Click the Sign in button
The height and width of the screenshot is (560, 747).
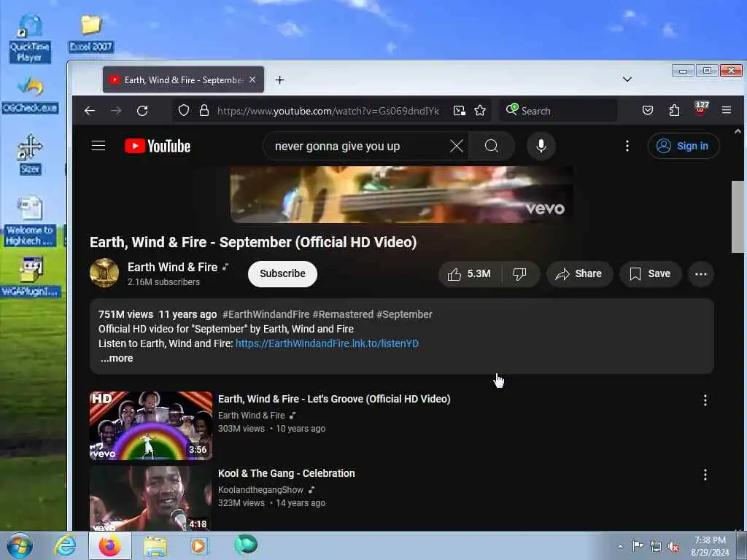683,146
